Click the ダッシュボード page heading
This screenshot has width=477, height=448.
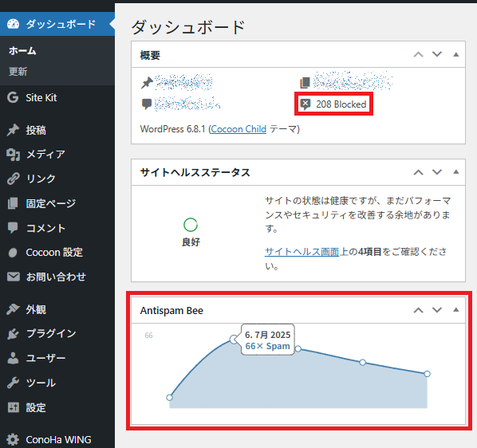point(188,27)
